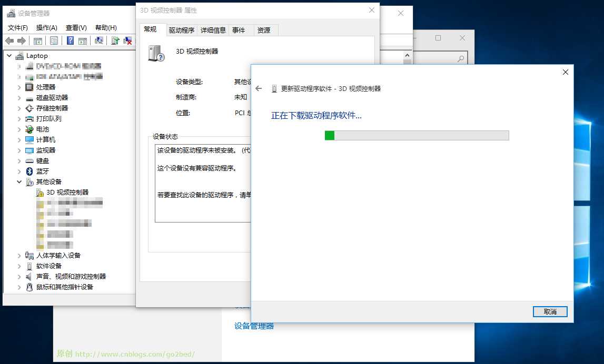The image size is (604, 364).
Task: Toggle the show/hide console tree toolbar icon
Action: (x=38, y=41)
